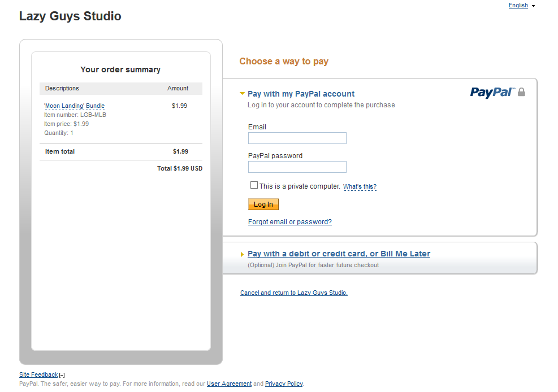Click the small arrow beside English
The height and width of the screenshot is (392, 558).
(533, 6)
